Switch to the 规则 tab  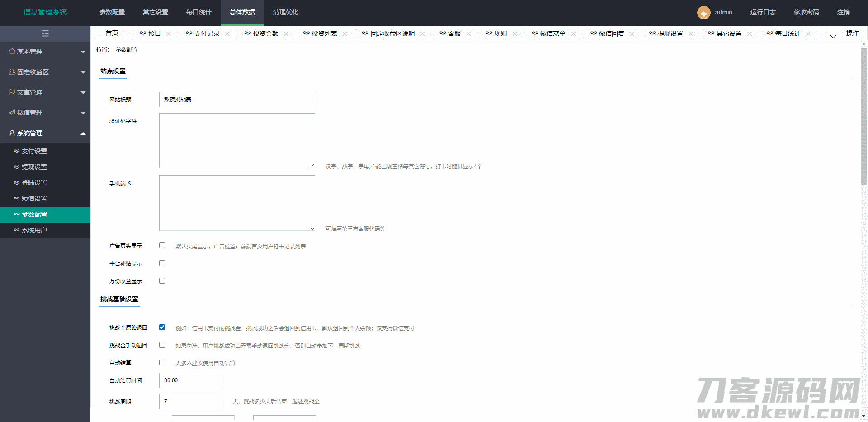coord(500,33)
